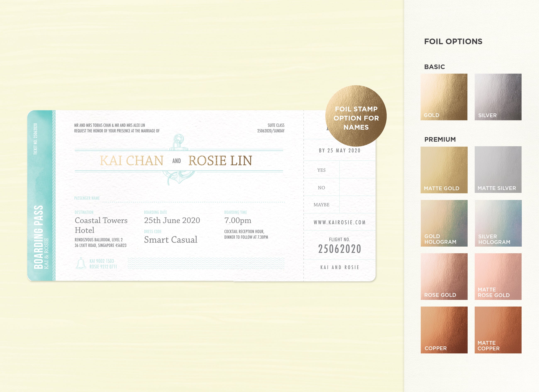Pick the Rose Gold foil swatch

[x=444, y=276]
